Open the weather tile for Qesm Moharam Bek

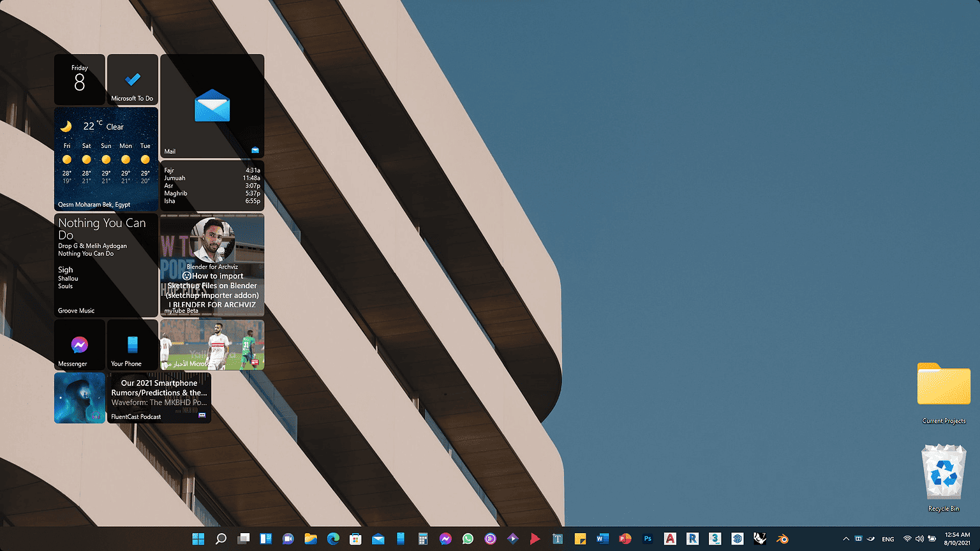click(x=106, y=158)
